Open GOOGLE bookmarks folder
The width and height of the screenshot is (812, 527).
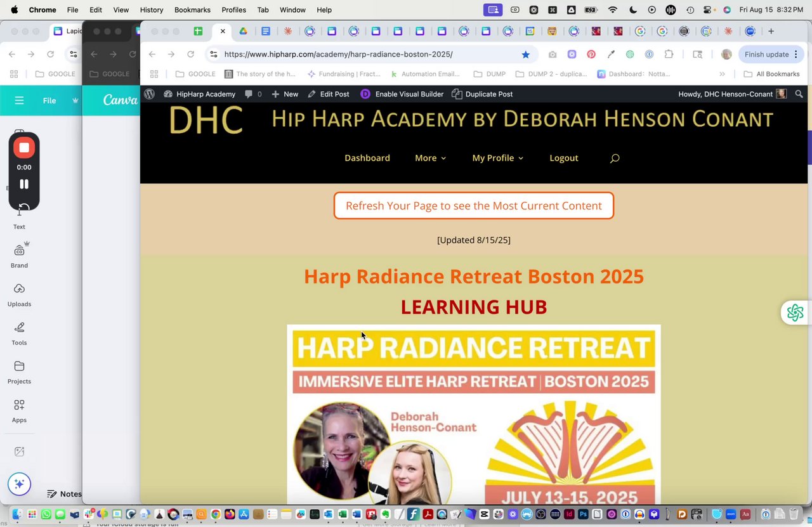(195, 74)
